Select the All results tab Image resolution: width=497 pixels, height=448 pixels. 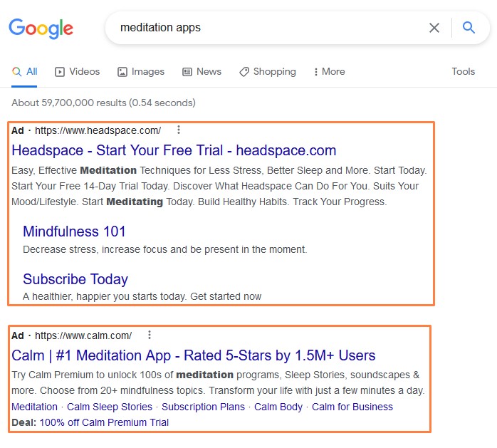click(x=25, y=72)
